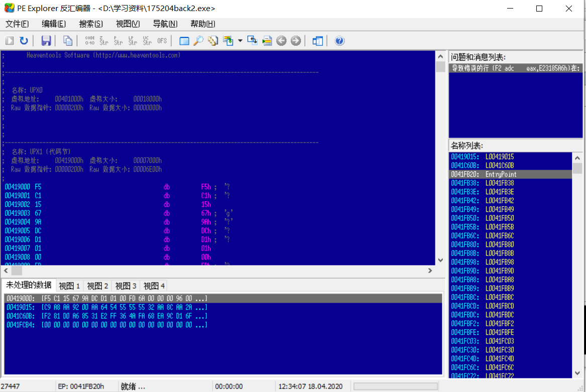This screenshot has width=586, height=392.
Task: Switch to the 视图 3 tab
Action: tap(126, 286)
